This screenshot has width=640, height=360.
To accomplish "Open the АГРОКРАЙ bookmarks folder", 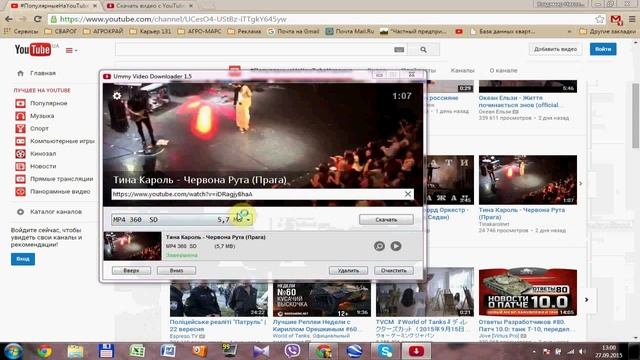I will click(102, 31).
